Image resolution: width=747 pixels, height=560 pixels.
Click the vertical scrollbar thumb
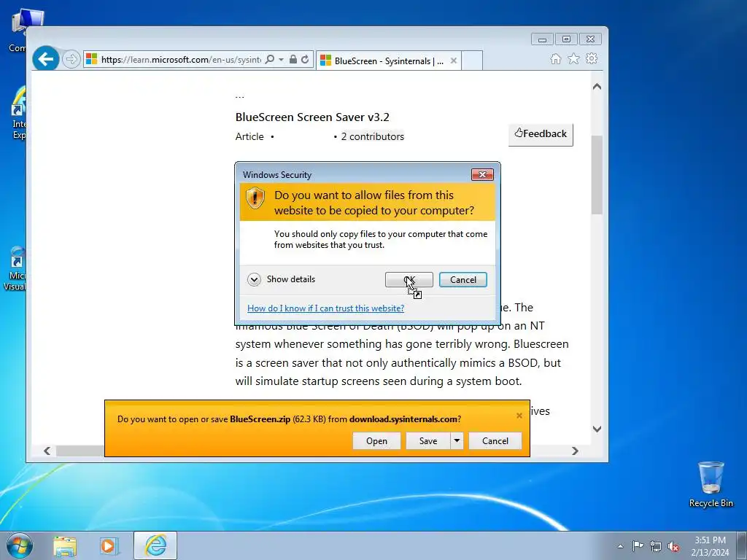click(x=597, y=175)
